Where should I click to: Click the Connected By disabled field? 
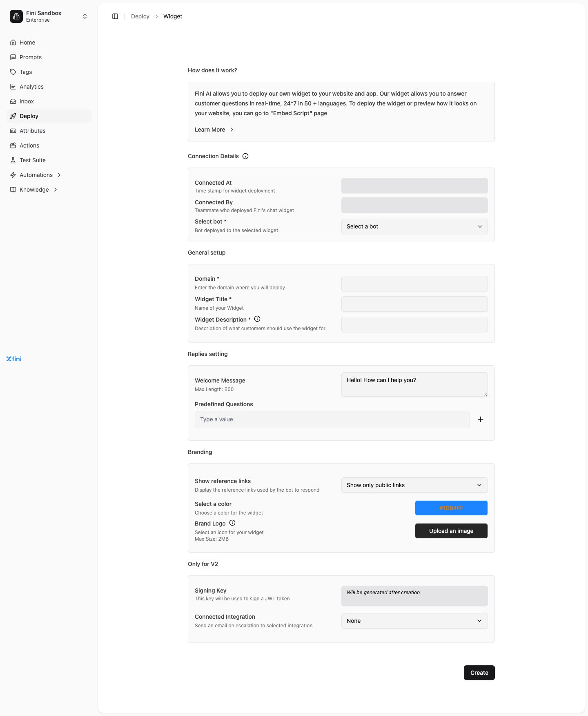[x=414, y=205]
